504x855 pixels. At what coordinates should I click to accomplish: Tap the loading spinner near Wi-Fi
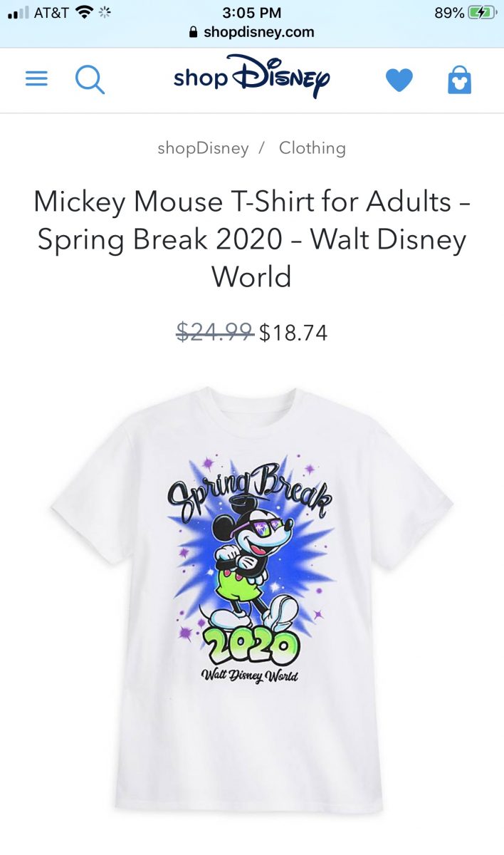(105, 12)
